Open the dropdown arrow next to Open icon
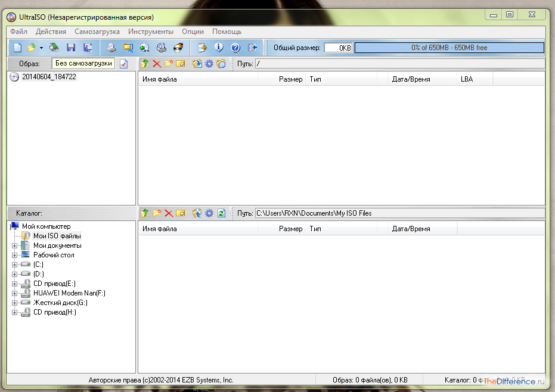555x392 pixels. click(41, 48)
